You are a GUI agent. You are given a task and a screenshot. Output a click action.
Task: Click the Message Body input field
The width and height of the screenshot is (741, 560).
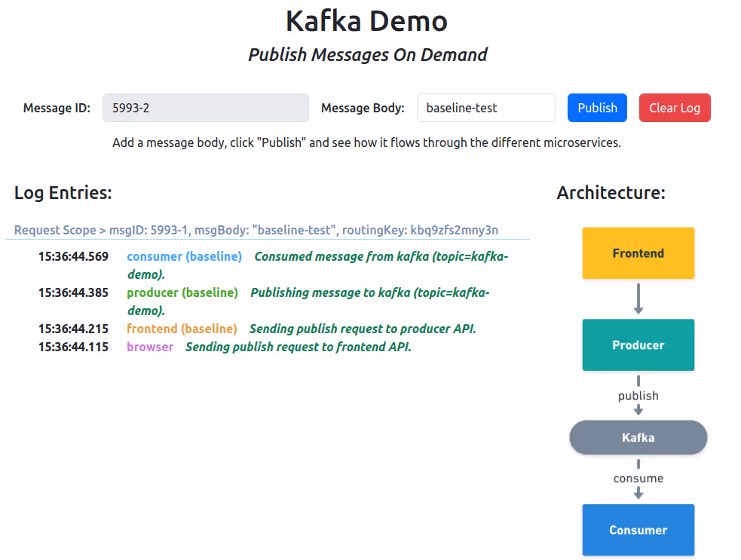point(485,108)
